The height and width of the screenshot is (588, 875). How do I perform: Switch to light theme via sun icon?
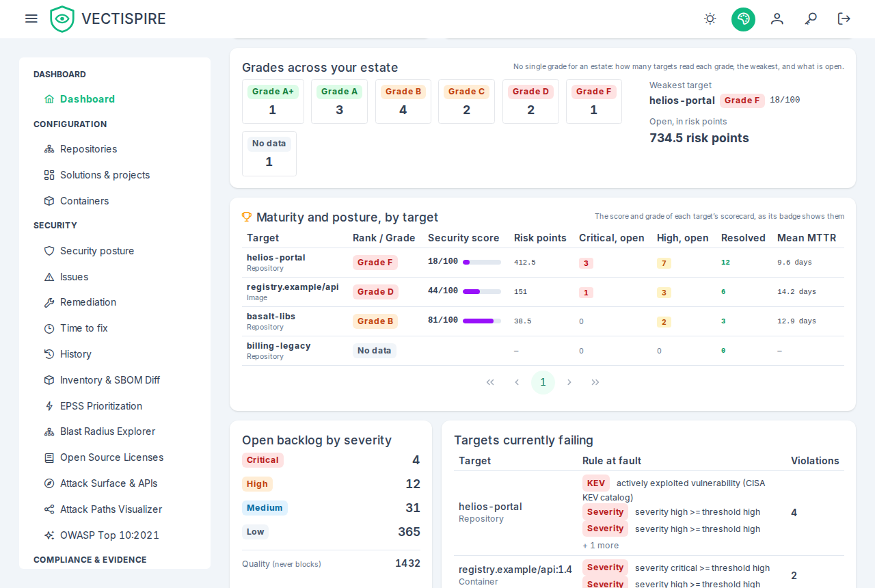[710, 18]
